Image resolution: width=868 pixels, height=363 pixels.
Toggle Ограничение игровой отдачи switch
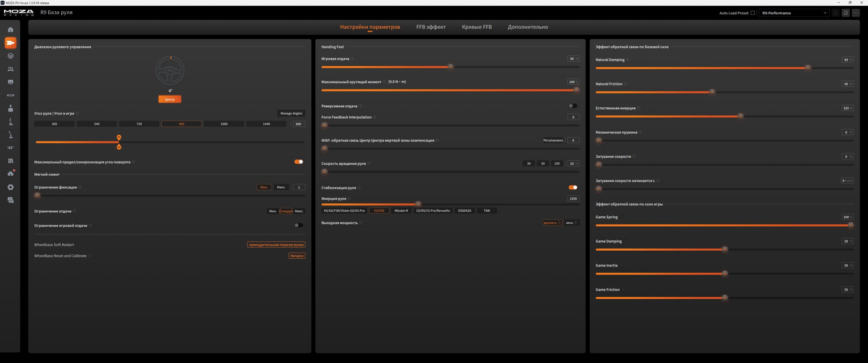[x=299, y=225]
